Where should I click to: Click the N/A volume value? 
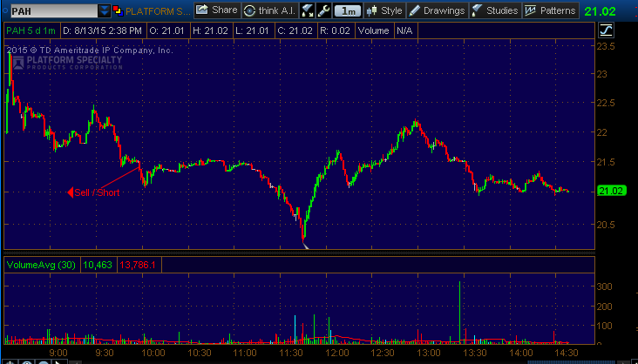[x=404, y=30]
